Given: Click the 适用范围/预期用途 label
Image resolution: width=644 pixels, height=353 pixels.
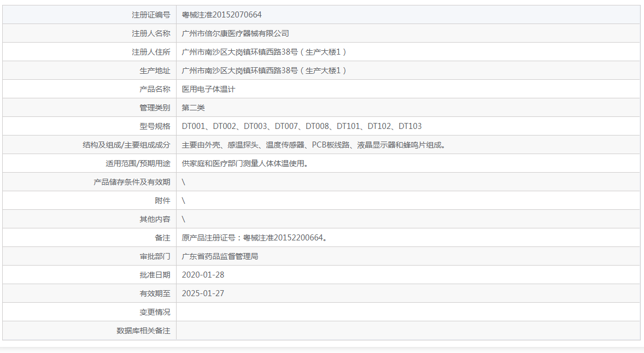Looking at the screenshot, I should tap(138, 163).
